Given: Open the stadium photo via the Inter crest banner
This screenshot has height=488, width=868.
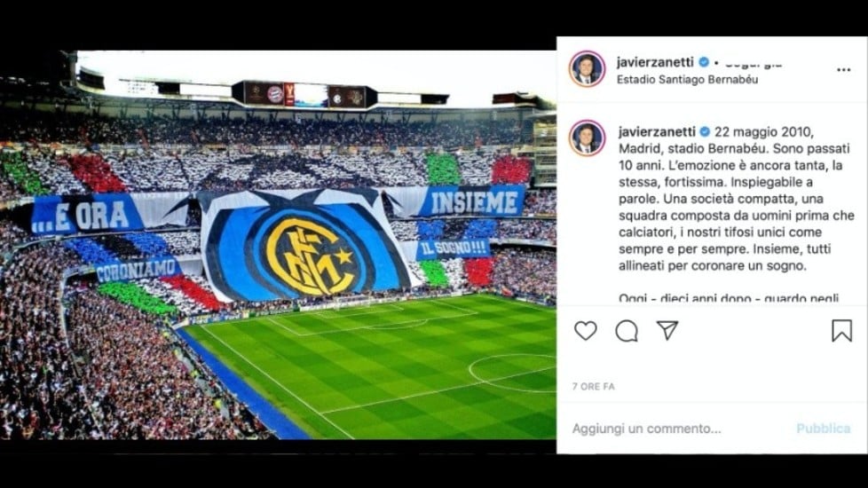Looking at the screenshot, I should 307,246.
